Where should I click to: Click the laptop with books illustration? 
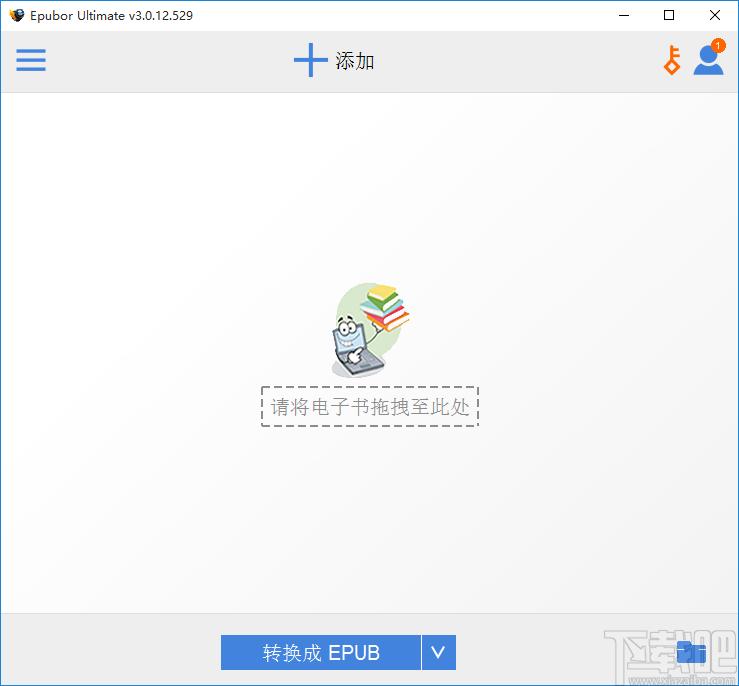[x=370, y=330]
